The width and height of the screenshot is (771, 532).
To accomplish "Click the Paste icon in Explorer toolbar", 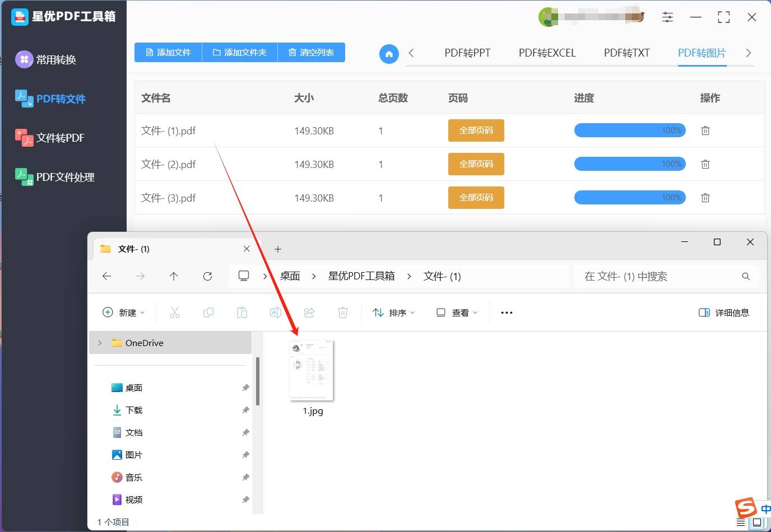I will (242, 312).
